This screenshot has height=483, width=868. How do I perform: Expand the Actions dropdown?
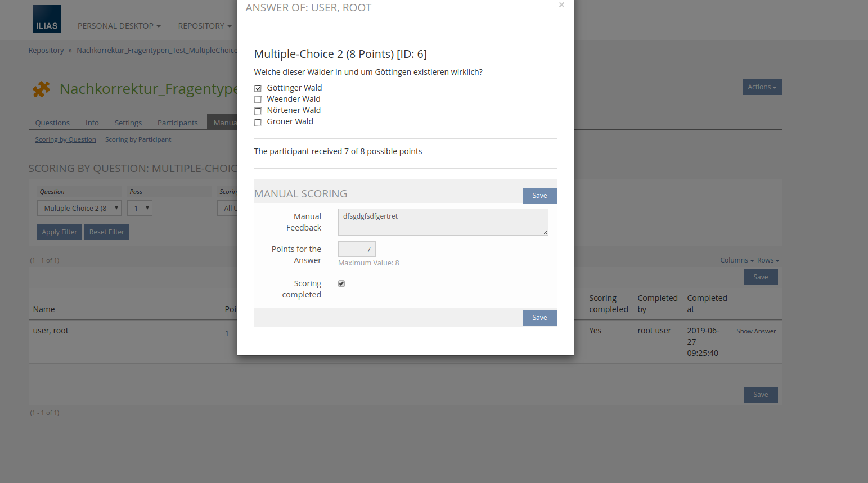click(x=762, y=87)
